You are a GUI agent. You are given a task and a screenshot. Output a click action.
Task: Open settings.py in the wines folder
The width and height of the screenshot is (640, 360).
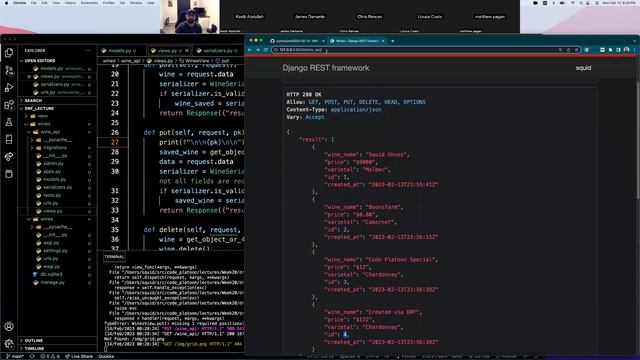tap(55, 251)
